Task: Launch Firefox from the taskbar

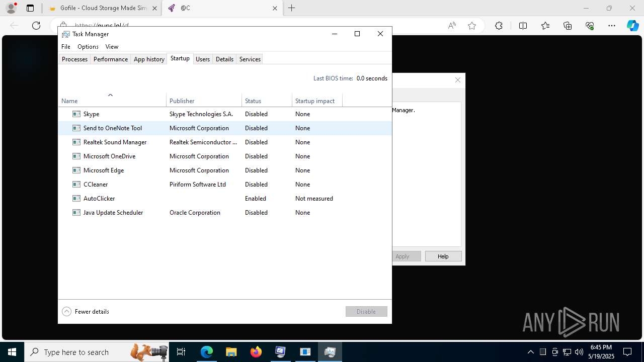Action: [x=256, y=352]
